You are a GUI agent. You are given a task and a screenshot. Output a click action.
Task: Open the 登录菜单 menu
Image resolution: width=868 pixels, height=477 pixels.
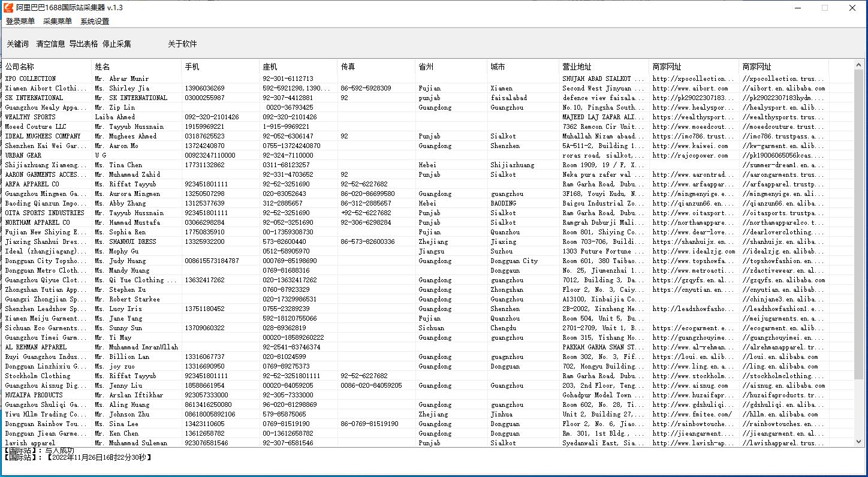click(20, 22)
